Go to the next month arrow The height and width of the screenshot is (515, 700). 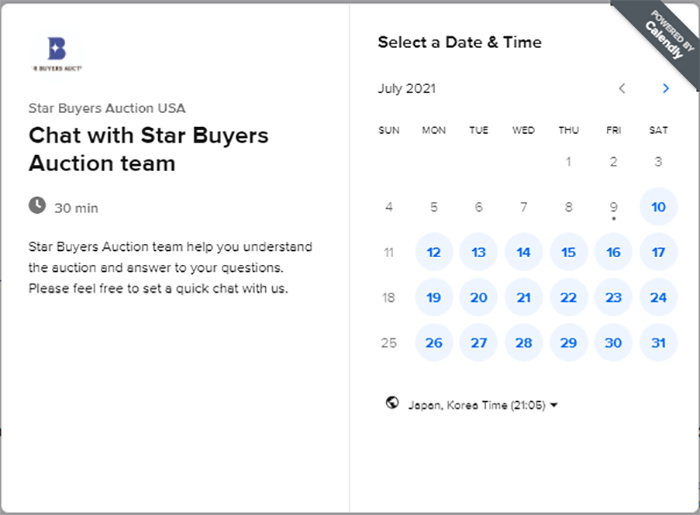click(666, 88)
